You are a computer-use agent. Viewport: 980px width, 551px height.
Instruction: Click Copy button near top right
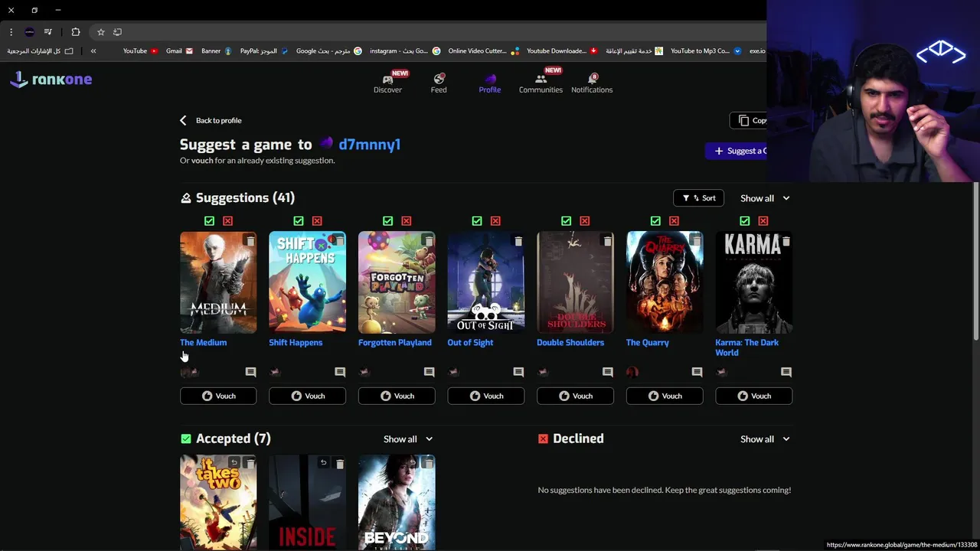click(749, 120)
